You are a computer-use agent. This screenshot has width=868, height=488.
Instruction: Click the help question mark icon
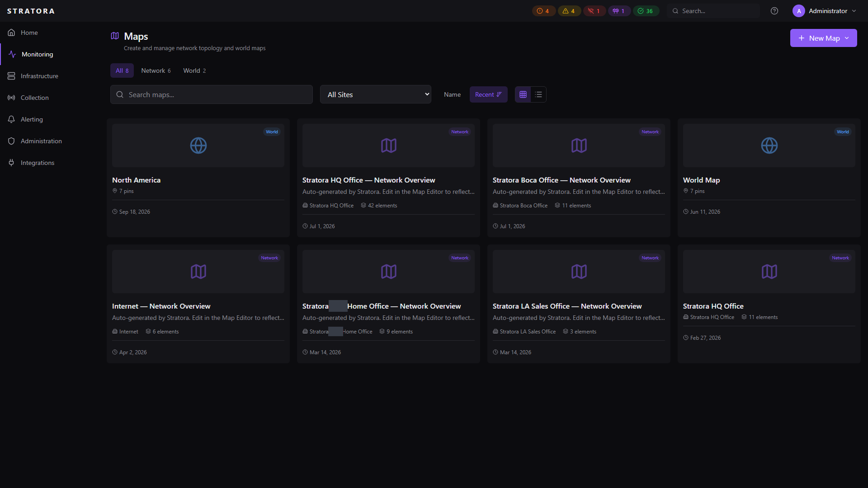pos(774,11)
